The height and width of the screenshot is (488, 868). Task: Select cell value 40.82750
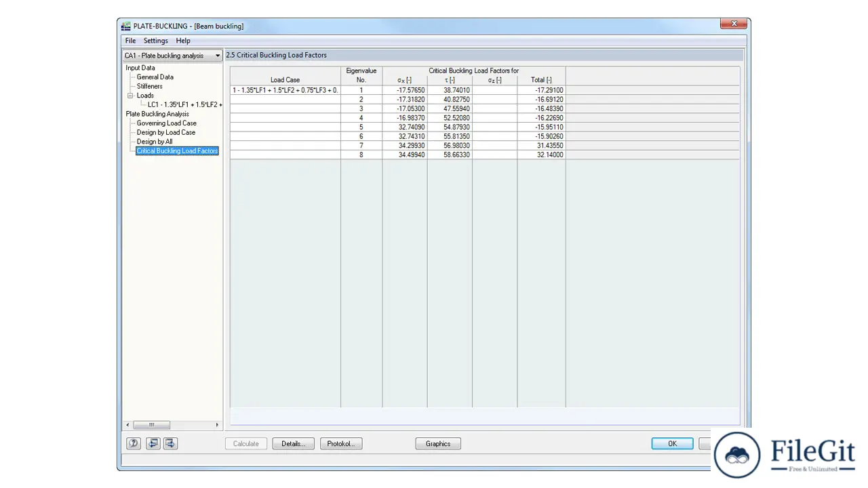450,99
